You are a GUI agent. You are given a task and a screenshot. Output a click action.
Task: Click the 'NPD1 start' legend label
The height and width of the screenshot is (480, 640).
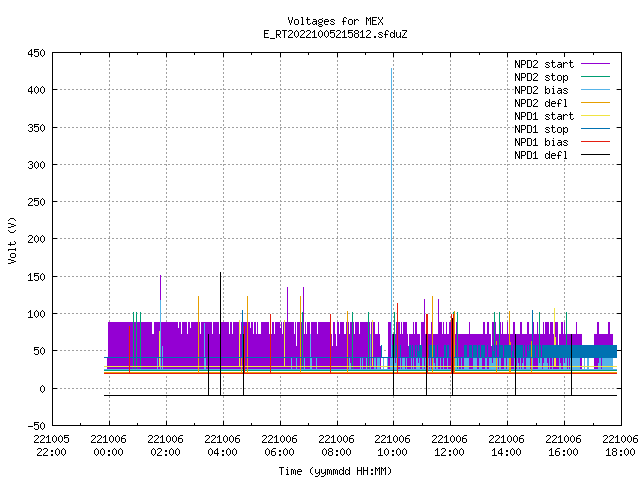[x=544, y=116]
